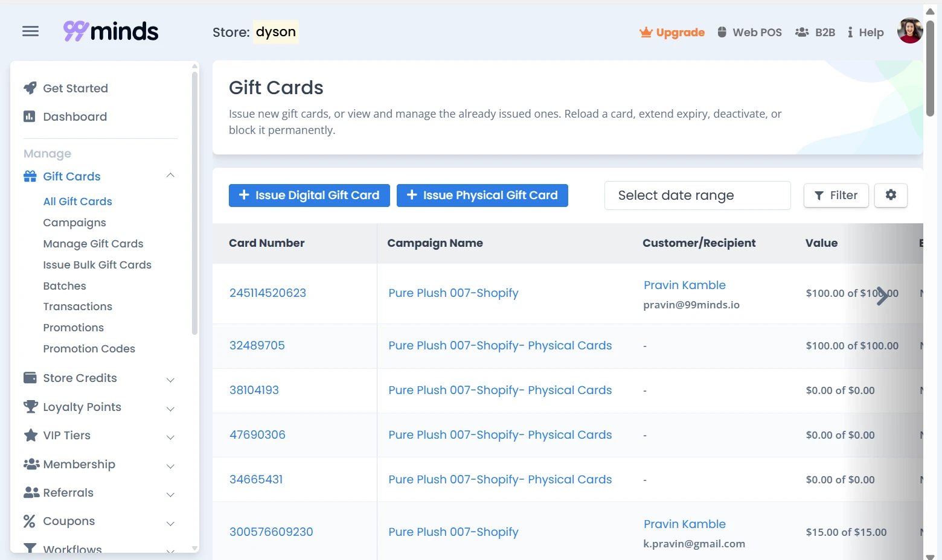Screen dimensions: 942x560
Task: Click the Card Number column header
Action: [x=266, y=243]
